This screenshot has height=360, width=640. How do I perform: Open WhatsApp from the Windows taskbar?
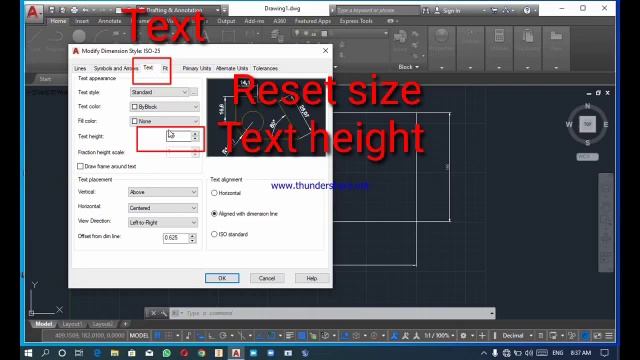pyautogui.click(x=167, y=353)
